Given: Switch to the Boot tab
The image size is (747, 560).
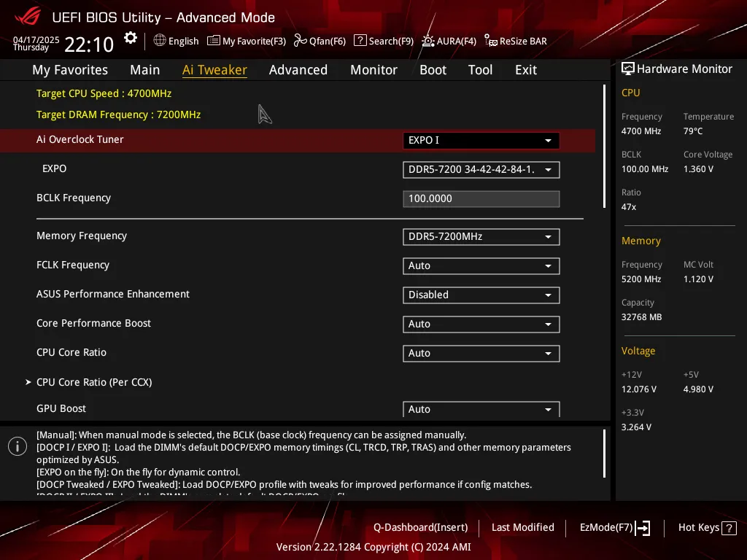Looking at the screenshot, I should [x=433, y=69].
